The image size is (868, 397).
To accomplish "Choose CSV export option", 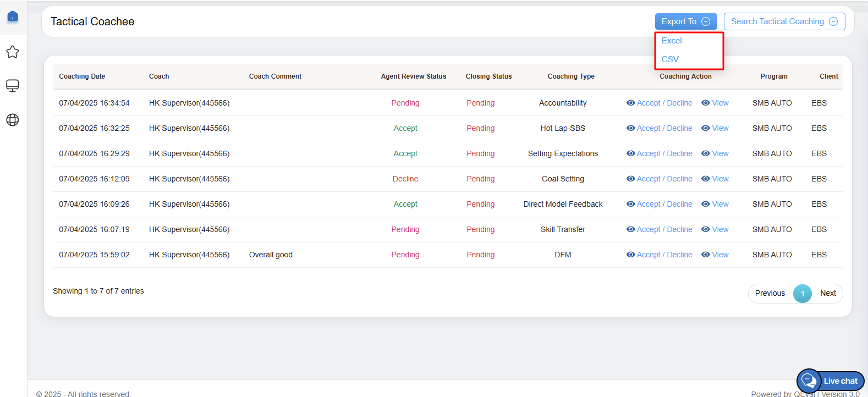I will (x=670, y=59).
